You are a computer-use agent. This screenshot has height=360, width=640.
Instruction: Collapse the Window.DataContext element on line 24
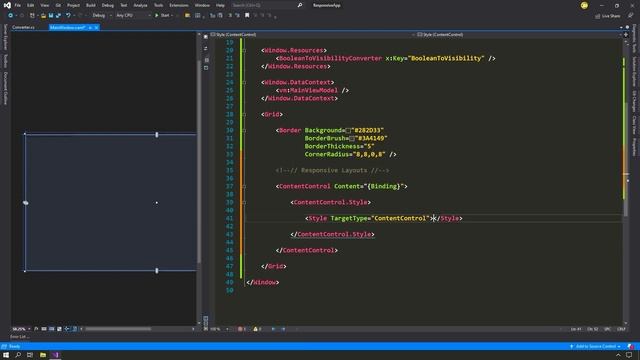tap(244, 82)
